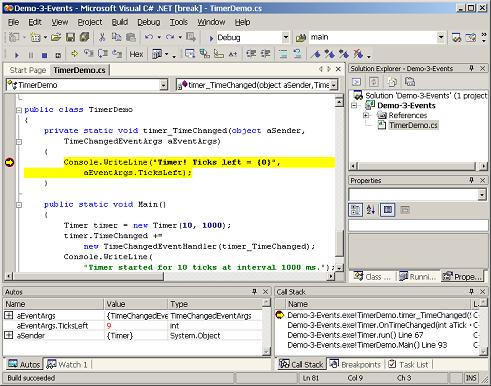
Task: Expand the References node
Action: tap(366, 115)
